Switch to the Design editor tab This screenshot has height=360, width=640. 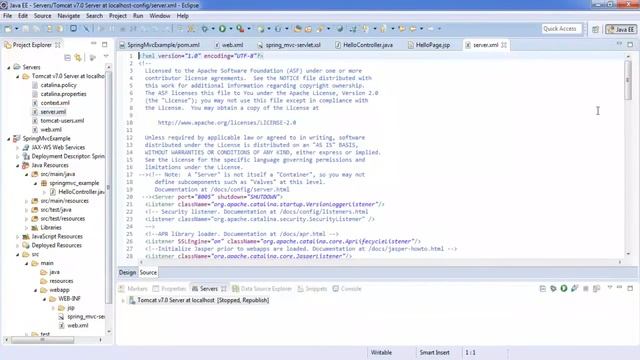(x=127, y=272)
